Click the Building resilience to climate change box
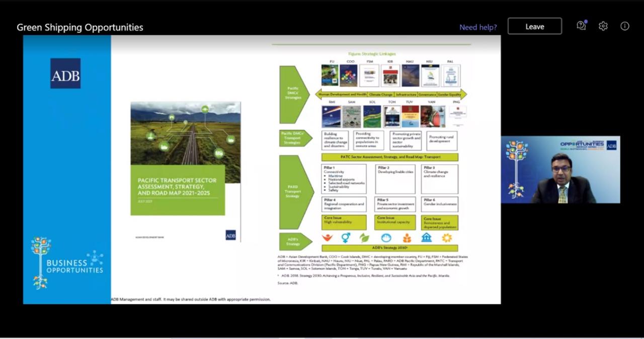644x339 pixels. click(335, 141)
